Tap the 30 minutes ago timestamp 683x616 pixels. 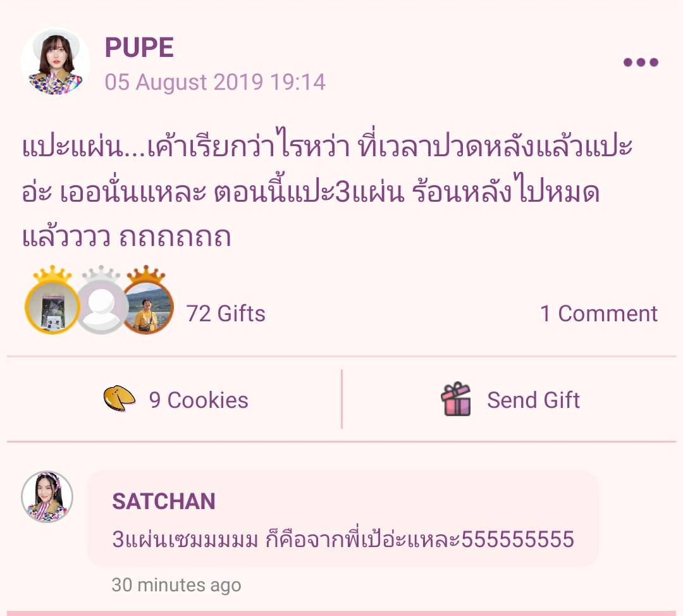176,585
